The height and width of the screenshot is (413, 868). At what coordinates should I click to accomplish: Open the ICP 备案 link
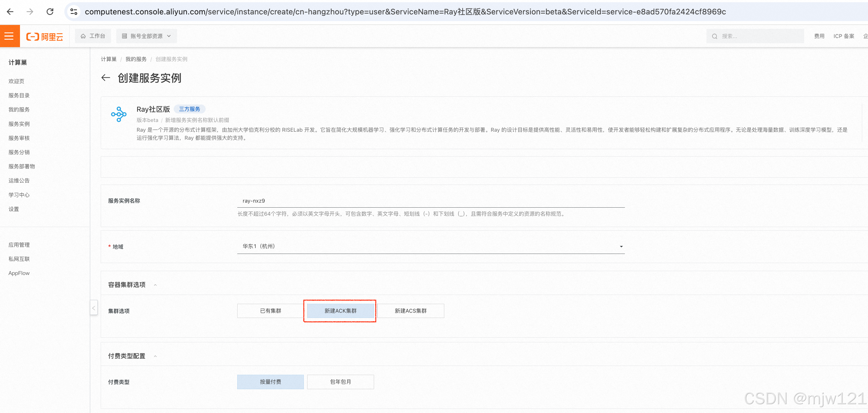pos(844,36)
